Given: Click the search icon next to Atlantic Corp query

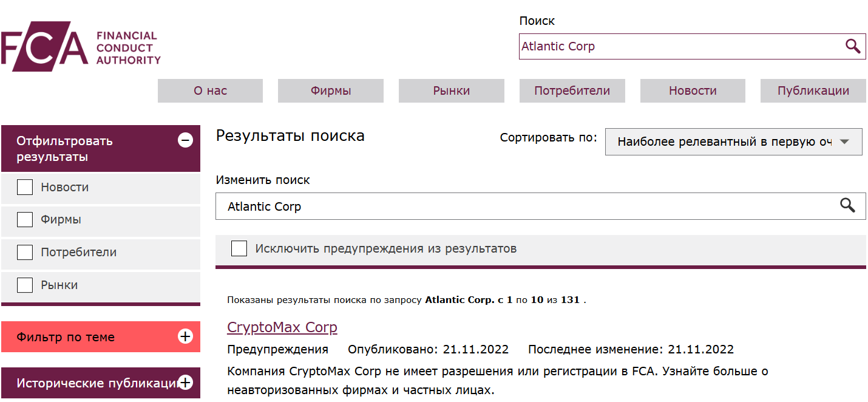Looking at the screenshot, I should pyautogui.click(x=847, y=206).
